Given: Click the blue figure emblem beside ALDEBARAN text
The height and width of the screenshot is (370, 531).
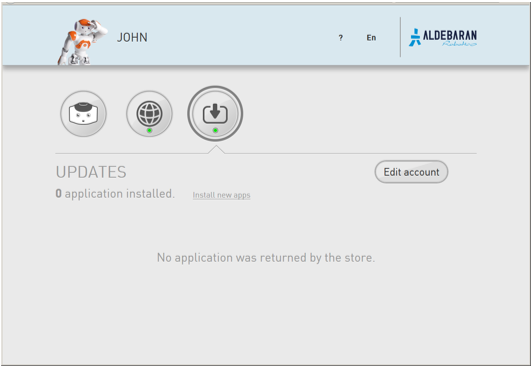Looking at the screenshot, I should click(415, 37).
